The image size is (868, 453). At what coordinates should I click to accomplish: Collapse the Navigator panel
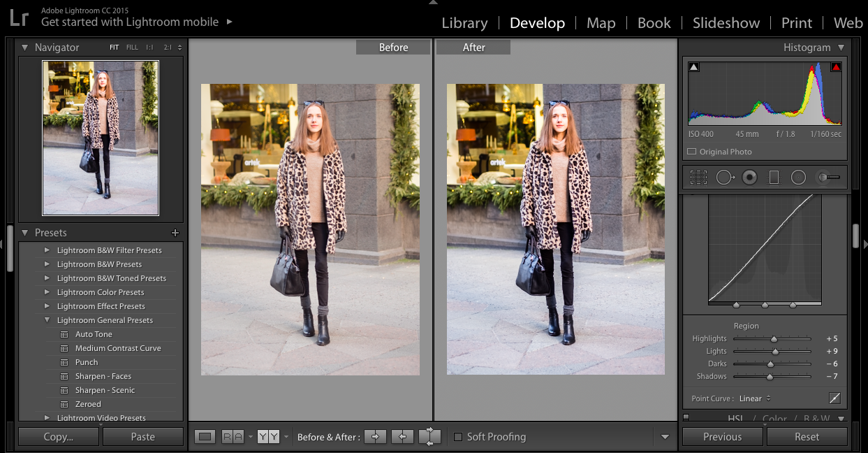(24, 48)
